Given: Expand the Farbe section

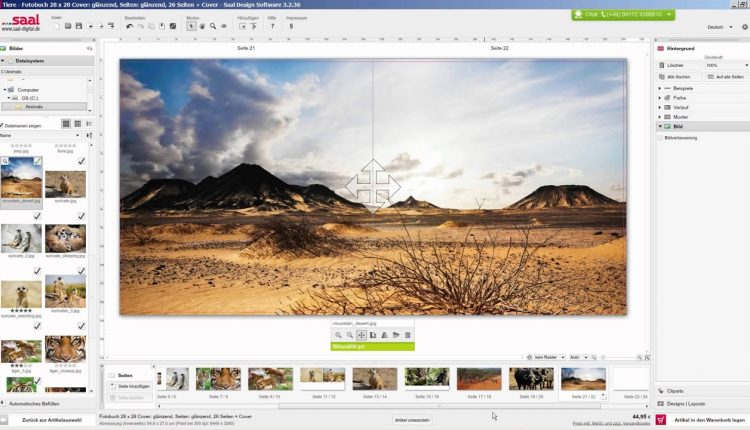Looking at the screenshot, I should click(660, 98).
